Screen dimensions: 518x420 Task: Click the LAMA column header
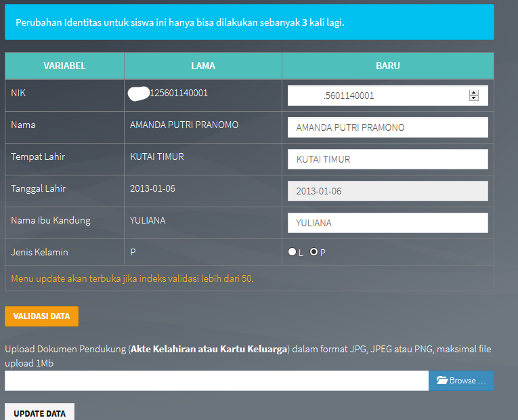point(203,66)
